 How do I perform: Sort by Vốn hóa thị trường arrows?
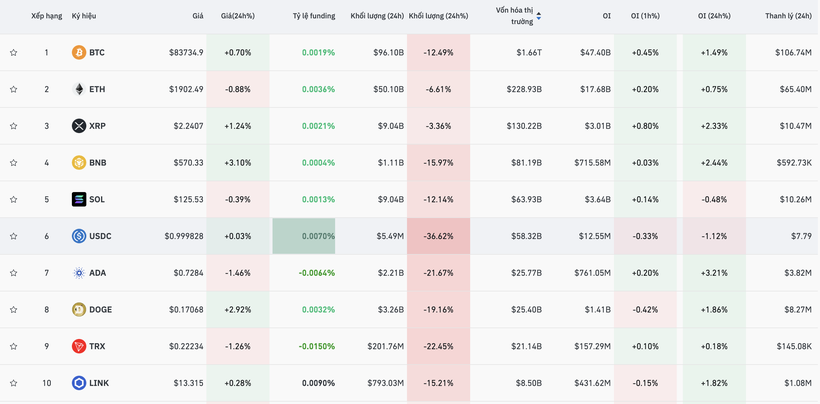[539, 16]
